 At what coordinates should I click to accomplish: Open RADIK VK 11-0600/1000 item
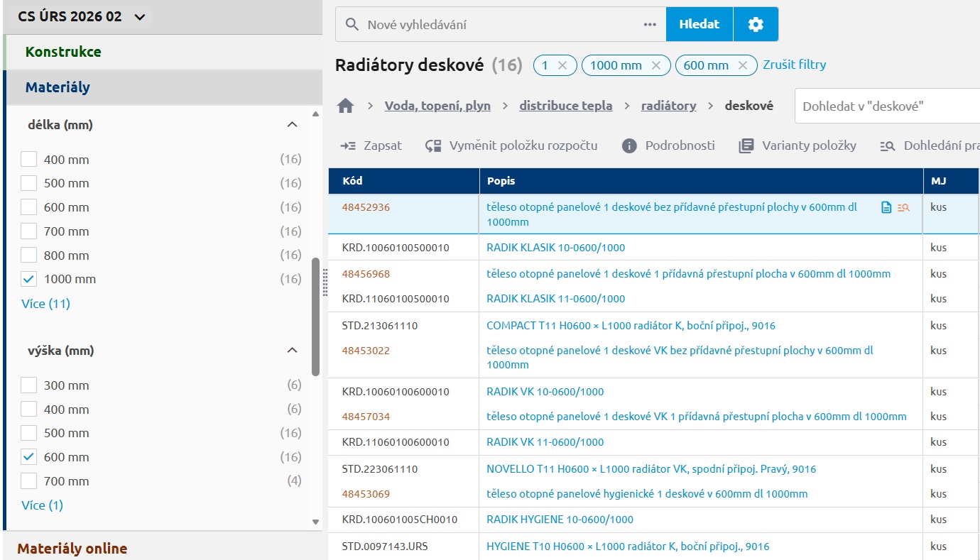click(x=545, y=442)
